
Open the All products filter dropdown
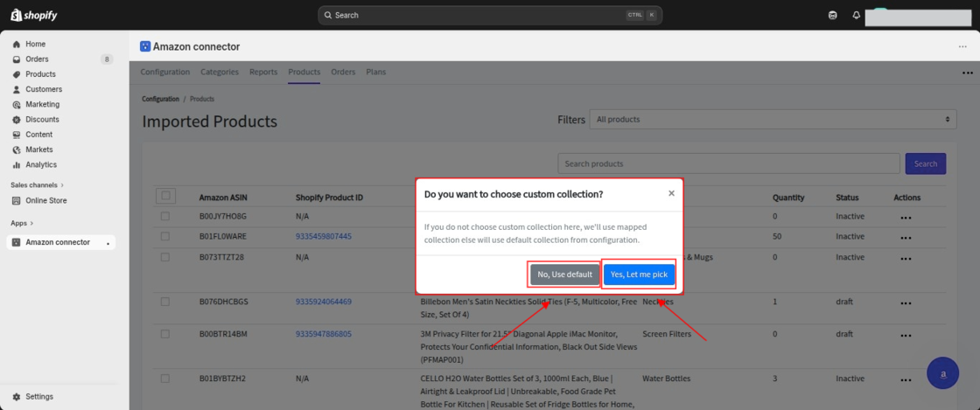(x=773, y=119)
